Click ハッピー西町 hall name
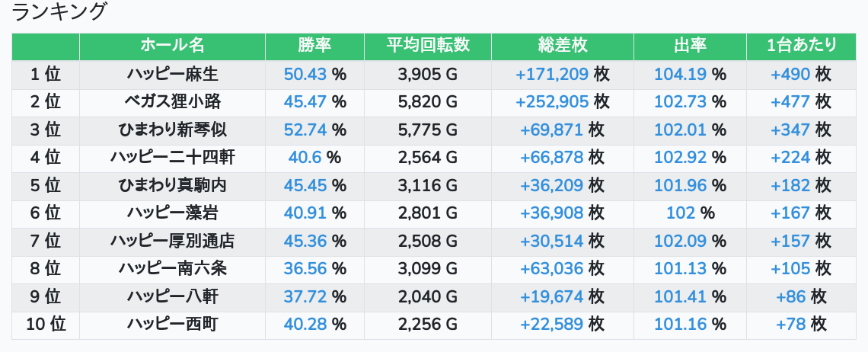The image size is (868, 352). coord(172,325)
